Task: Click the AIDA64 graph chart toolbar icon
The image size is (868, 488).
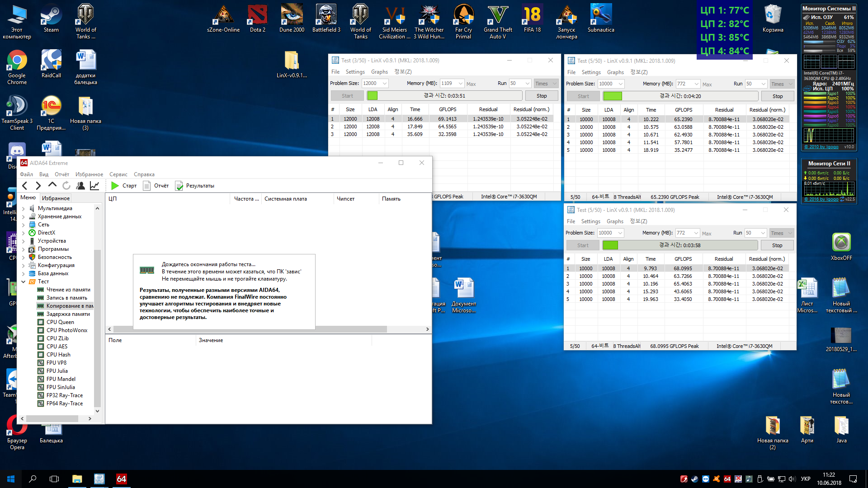Action: pyautogui.click(x=94, y=186)
